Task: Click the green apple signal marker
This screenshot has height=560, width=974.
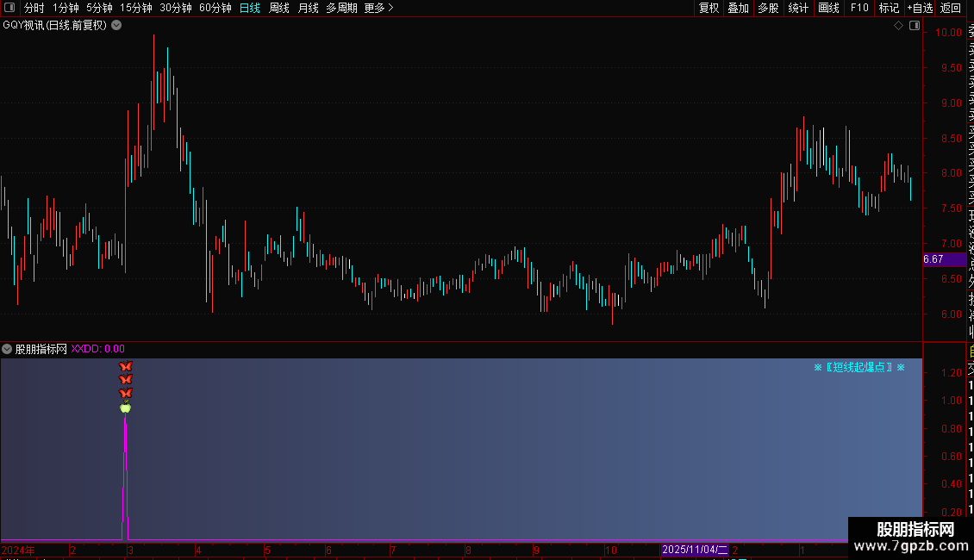Action: 126,408
